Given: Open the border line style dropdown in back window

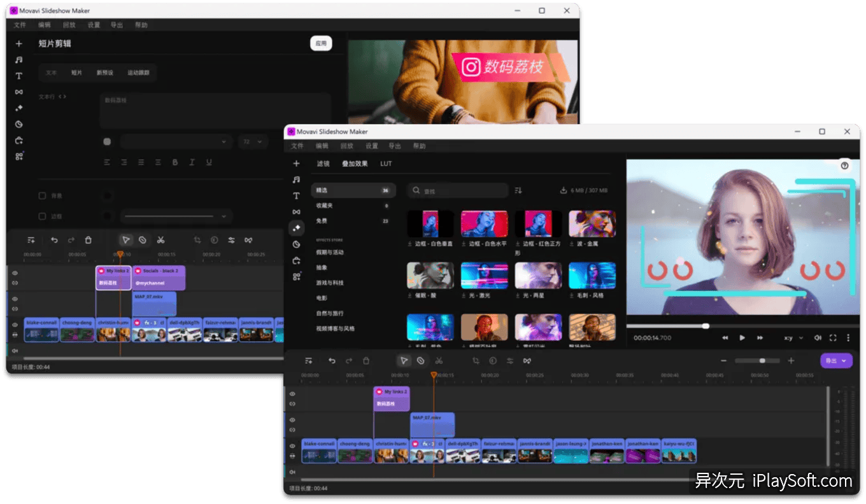Looking at the screenshot, I should pyautogui.click(x=176, y=216).
